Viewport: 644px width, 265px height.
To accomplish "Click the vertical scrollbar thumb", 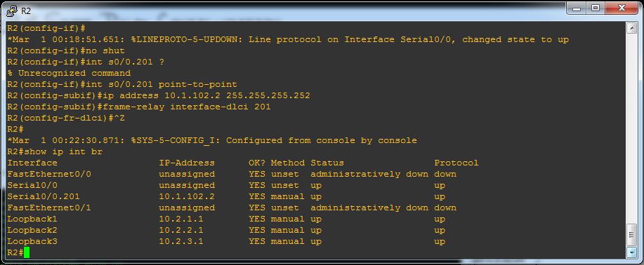I will [x=631, y=236].
